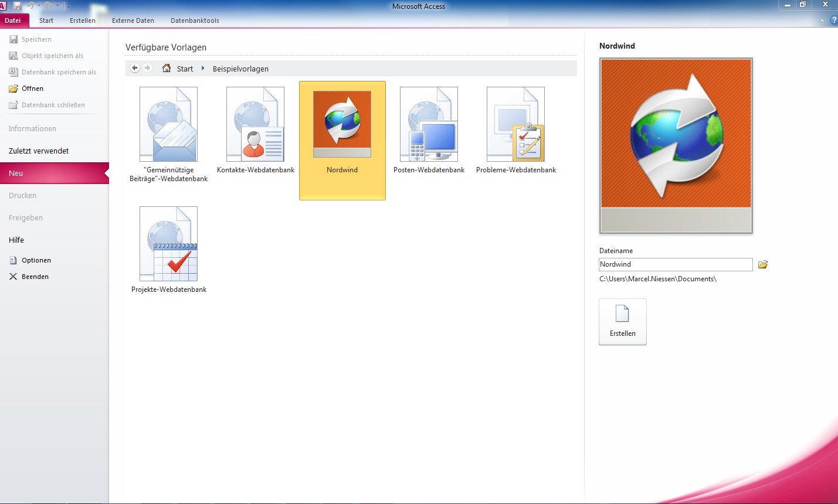Click the Posten-Webdatenbank label
Viewport: 838px width, 504px height.
click(x=429, y=170)
